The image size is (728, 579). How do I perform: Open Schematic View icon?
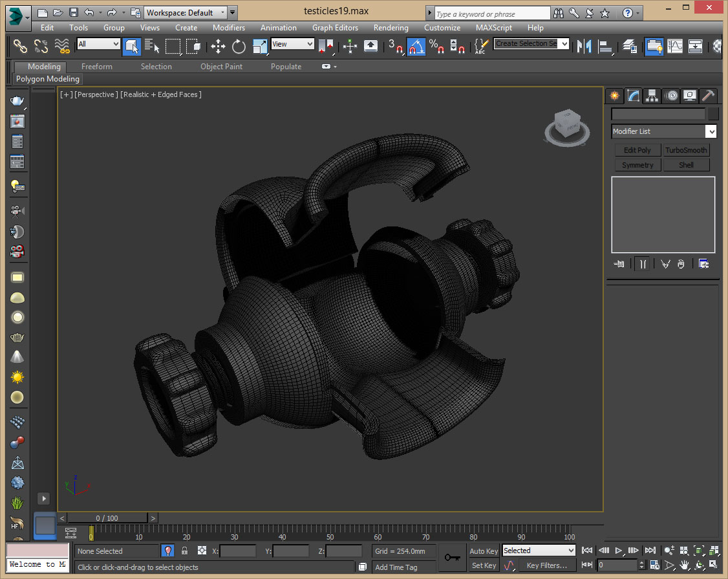(x=695, y=46)
